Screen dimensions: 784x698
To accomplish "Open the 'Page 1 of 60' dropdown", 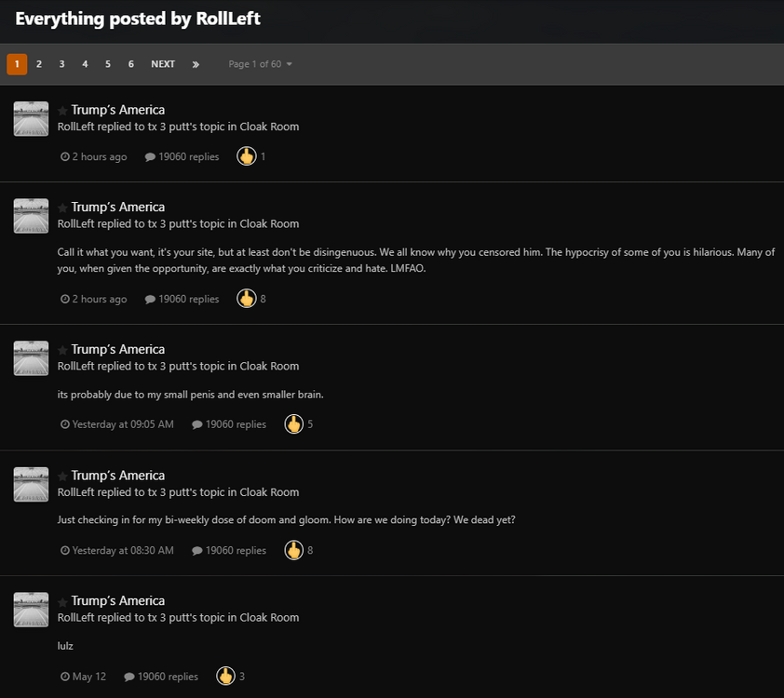I will pos(261,64).
